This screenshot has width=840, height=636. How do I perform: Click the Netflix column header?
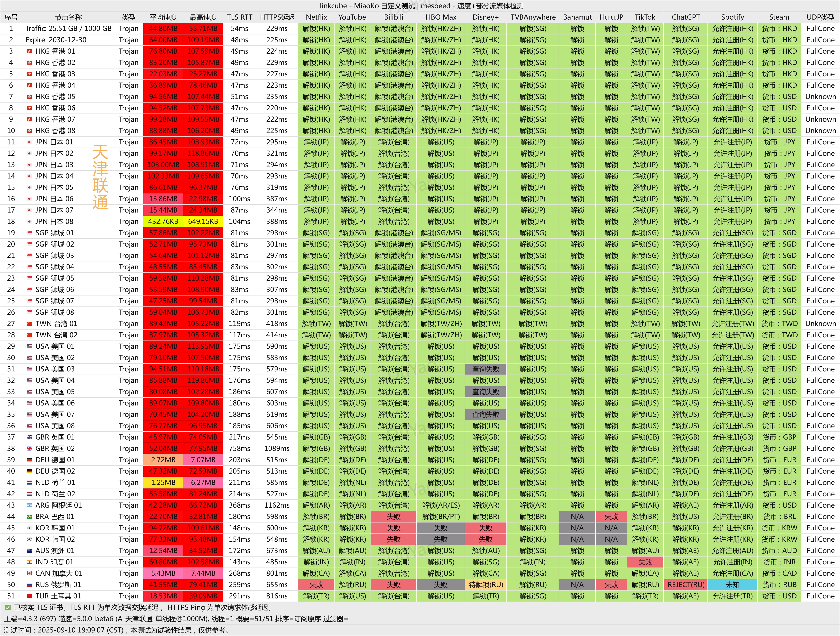316,17
